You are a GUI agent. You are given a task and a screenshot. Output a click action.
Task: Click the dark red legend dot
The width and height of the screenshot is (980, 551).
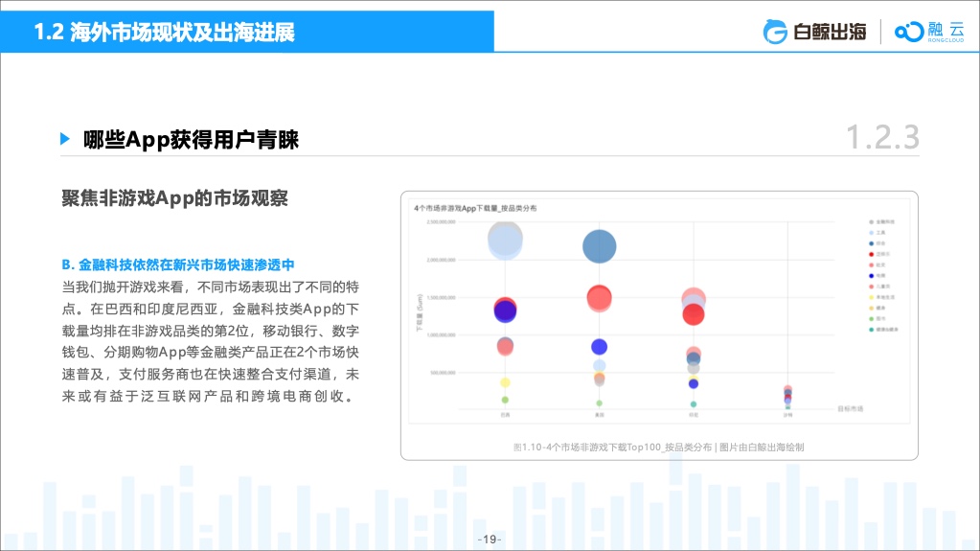pos(871,254)
